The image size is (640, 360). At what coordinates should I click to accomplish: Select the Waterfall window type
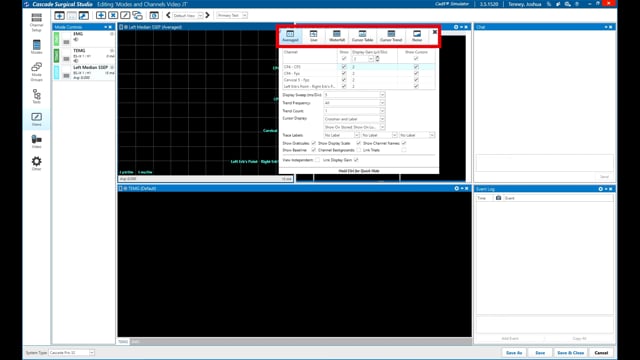(337, 36)
